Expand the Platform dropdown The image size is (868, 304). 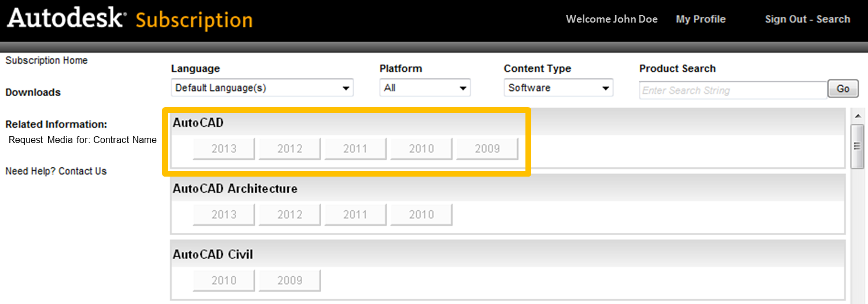point(425,88)
